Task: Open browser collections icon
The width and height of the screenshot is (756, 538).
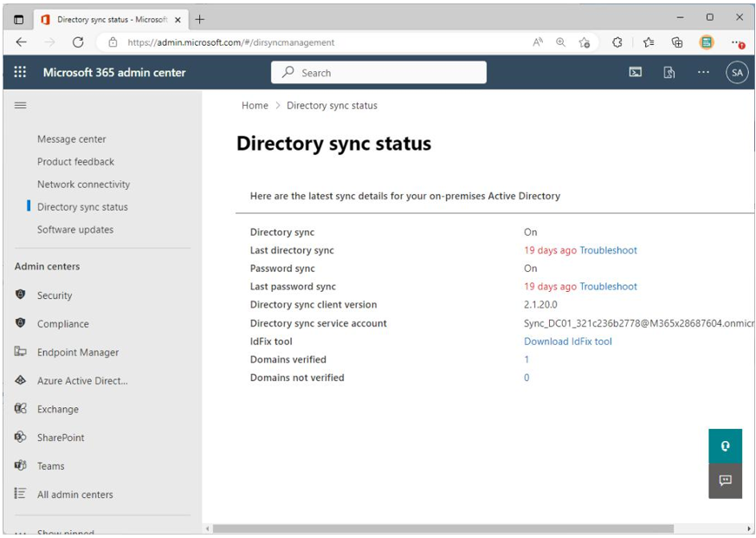Action: (x=677, y=42)
